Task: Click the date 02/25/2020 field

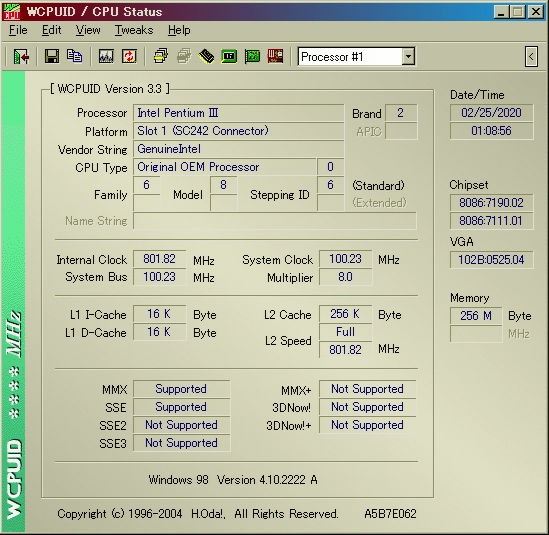Action: (x=492, y=113)
